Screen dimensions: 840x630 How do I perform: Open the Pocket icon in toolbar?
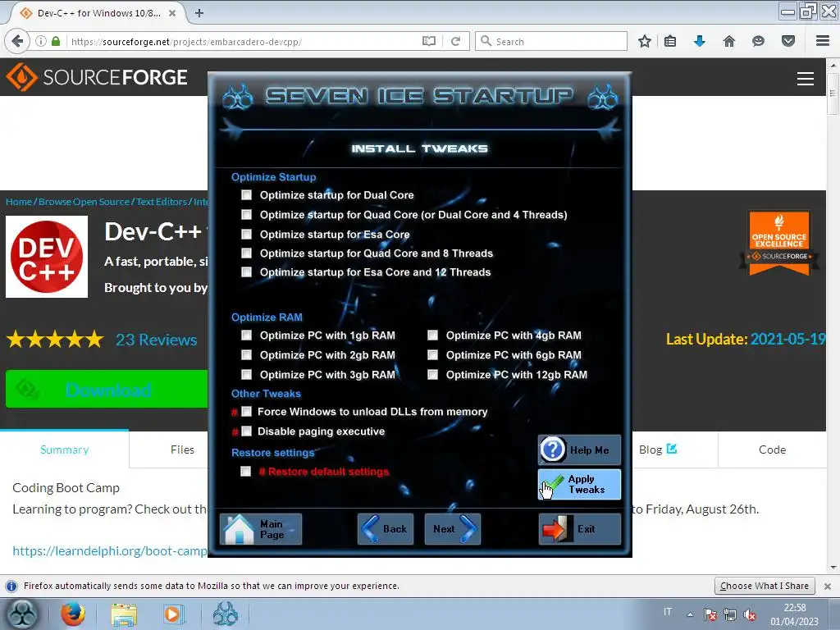click(788, 41)
